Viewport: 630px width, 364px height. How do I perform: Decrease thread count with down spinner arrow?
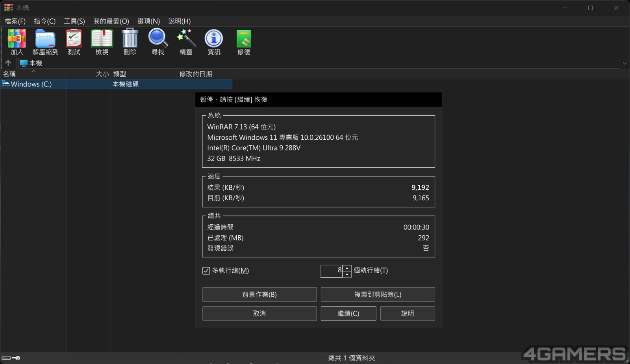pyautogui.click(x=347, y=274)
